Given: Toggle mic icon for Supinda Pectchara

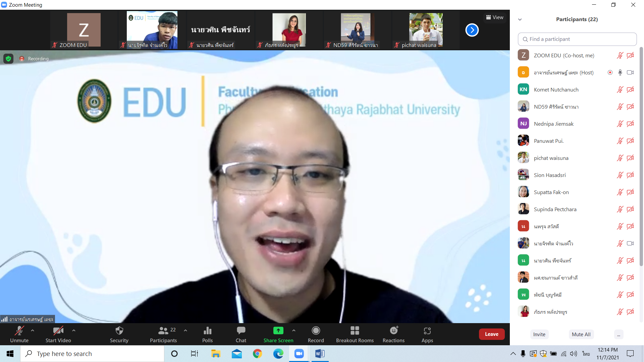Looking at the screenshot, I should 620,209.
